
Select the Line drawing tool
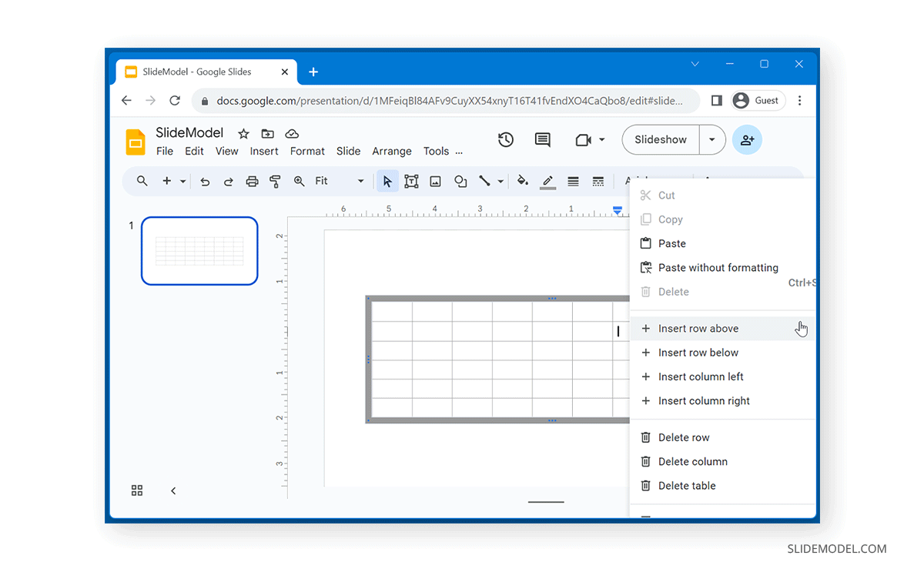pos(484,181)
